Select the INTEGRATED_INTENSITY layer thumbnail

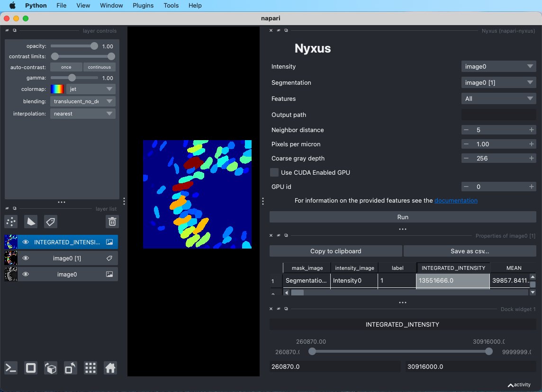tap(11, 242)
